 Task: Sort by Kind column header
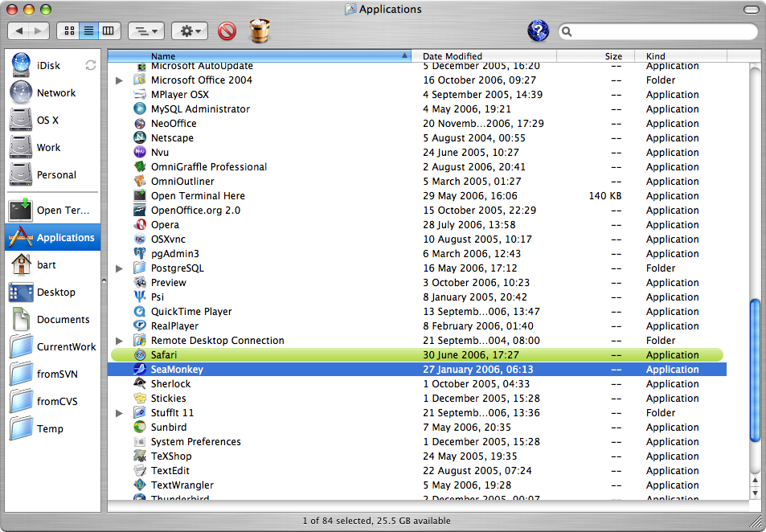[x=681, y=55]
